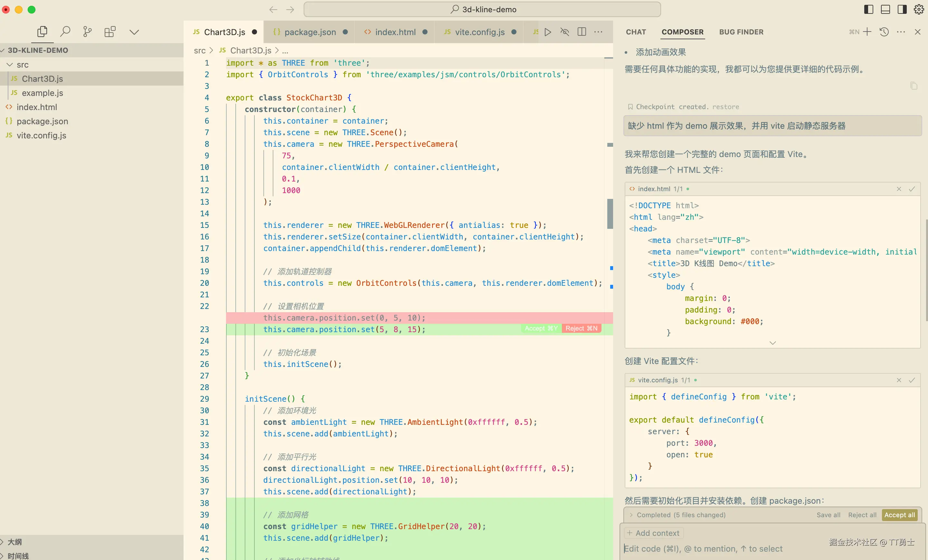This screenshot has height=560, width=928.
Task: Open the package.json editor tab
Action: tap(310, 32)
